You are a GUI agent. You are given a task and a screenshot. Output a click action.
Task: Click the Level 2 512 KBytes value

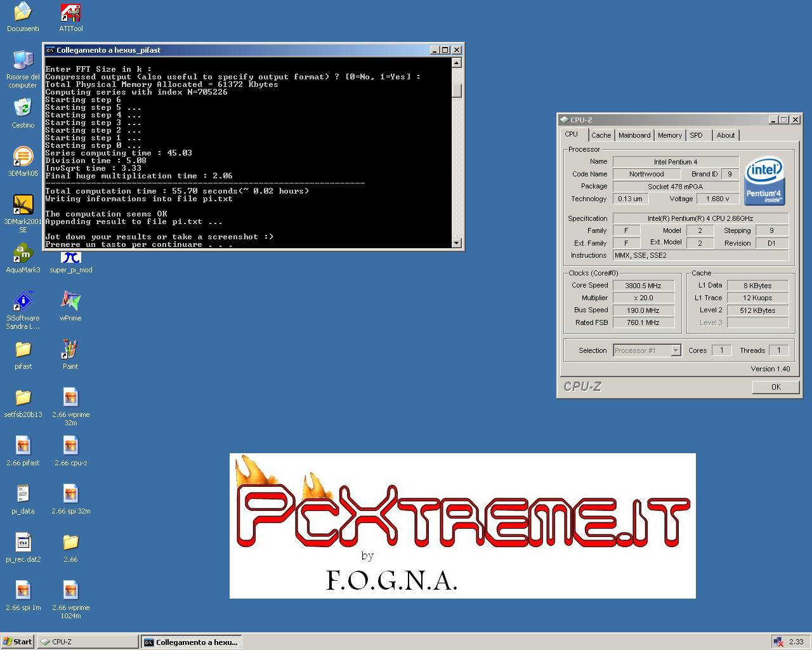tap(757, 310)
